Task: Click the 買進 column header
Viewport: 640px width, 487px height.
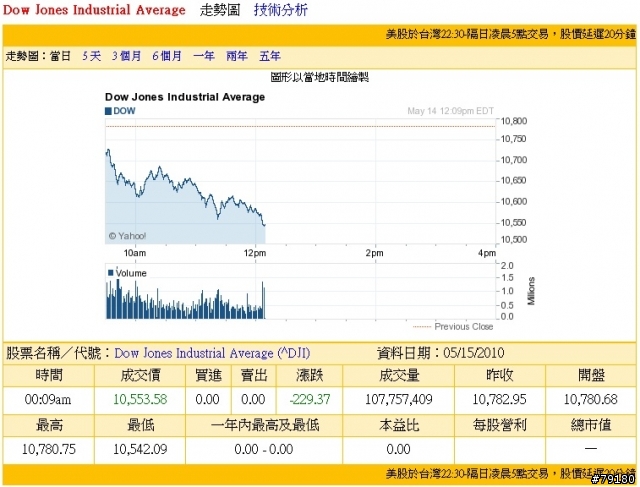Action: (208, 376)
